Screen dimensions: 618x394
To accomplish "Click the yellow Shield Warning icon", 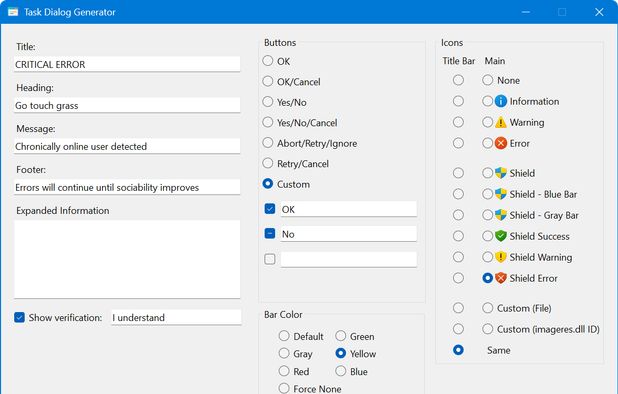I will coord(501,257).
